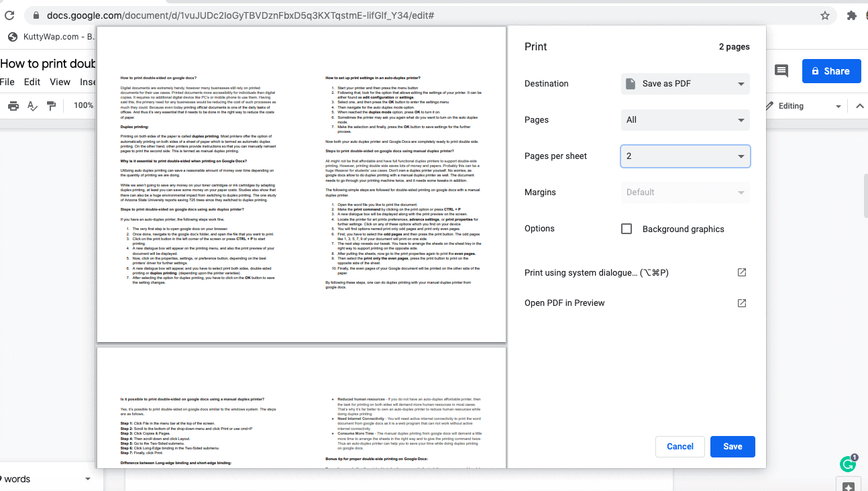Select the Paint format tool
Screen dimensions: 868x491
(x=51, y=105)
